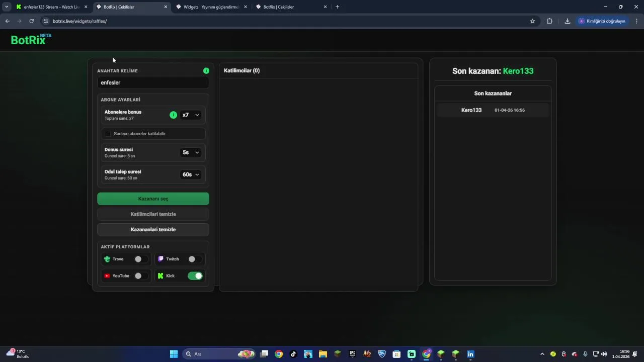
Task: Check the Sadece aboneler katilabilir checkbox
Action: 108,134
